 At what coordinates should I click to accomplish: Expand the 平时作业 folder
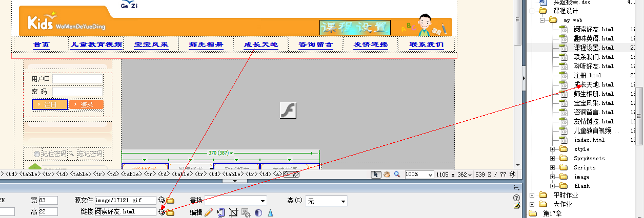click(x=532, y=195)
